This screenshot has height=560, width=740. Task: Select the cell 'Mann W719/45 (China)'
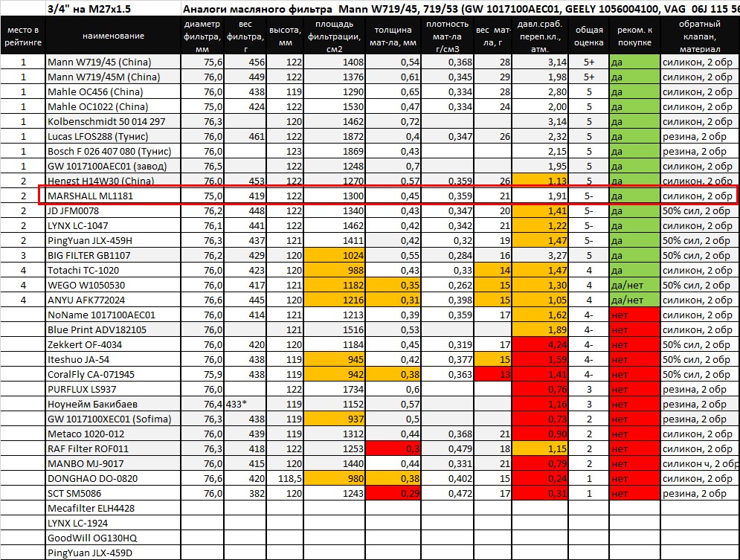point(113,62)
